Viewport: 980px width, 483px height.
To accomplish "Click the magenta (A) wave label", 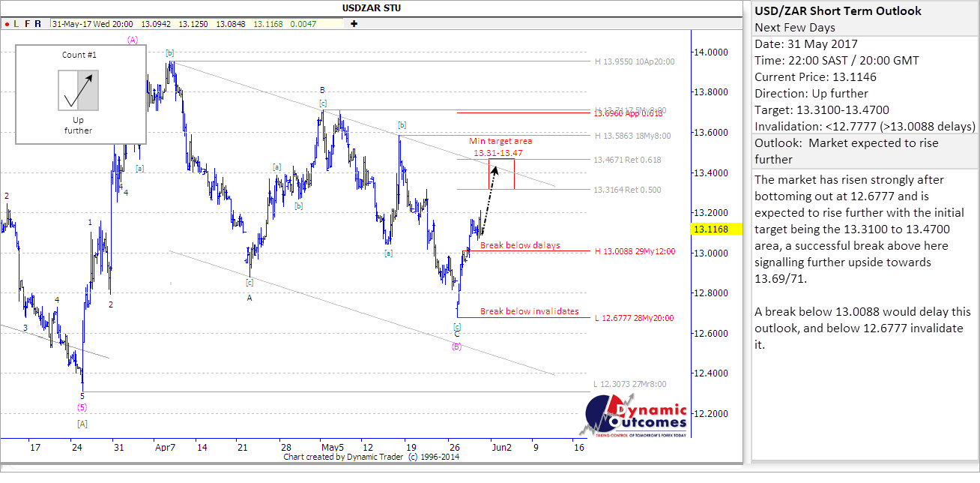I will [x=133, y=40].
